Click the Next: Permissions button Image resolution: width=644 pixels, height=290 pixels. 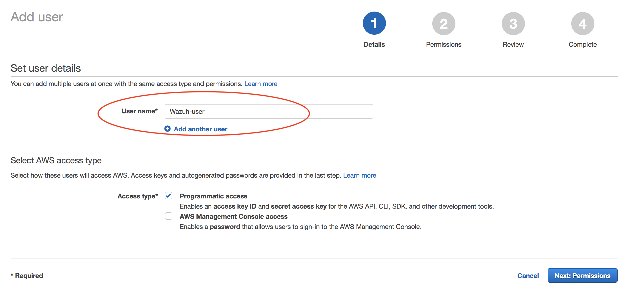coord(582,275)
